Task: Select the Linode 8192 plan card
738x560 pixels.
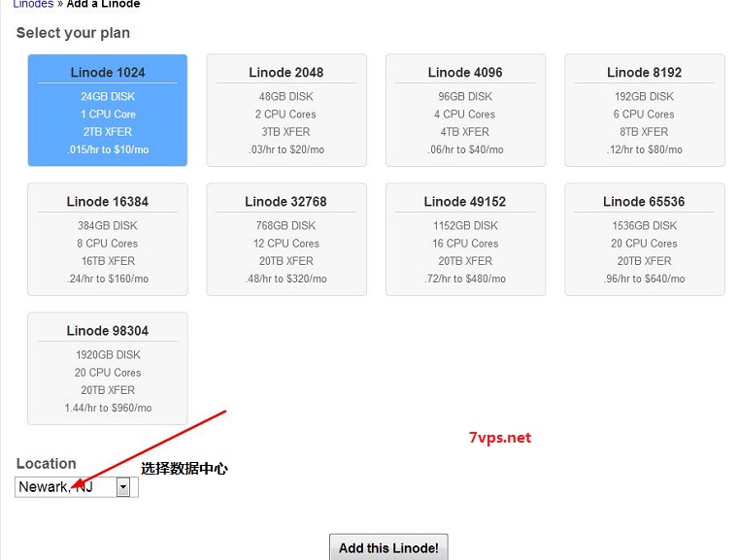Action: coord(645,110)
